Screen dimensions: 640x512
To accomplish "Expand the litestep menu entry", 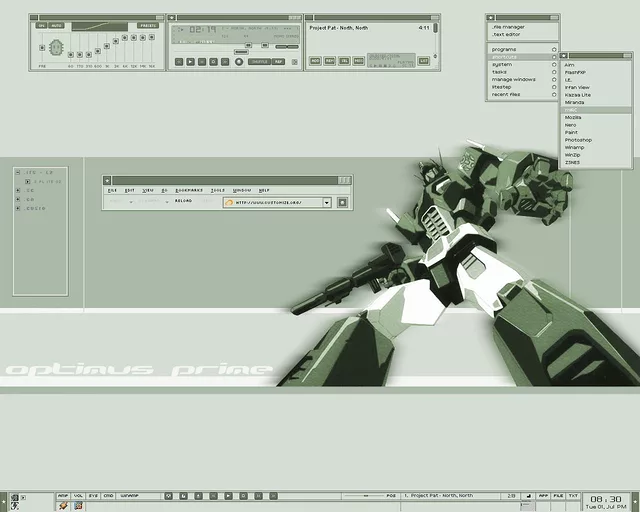I will click(x=522, y=87).
